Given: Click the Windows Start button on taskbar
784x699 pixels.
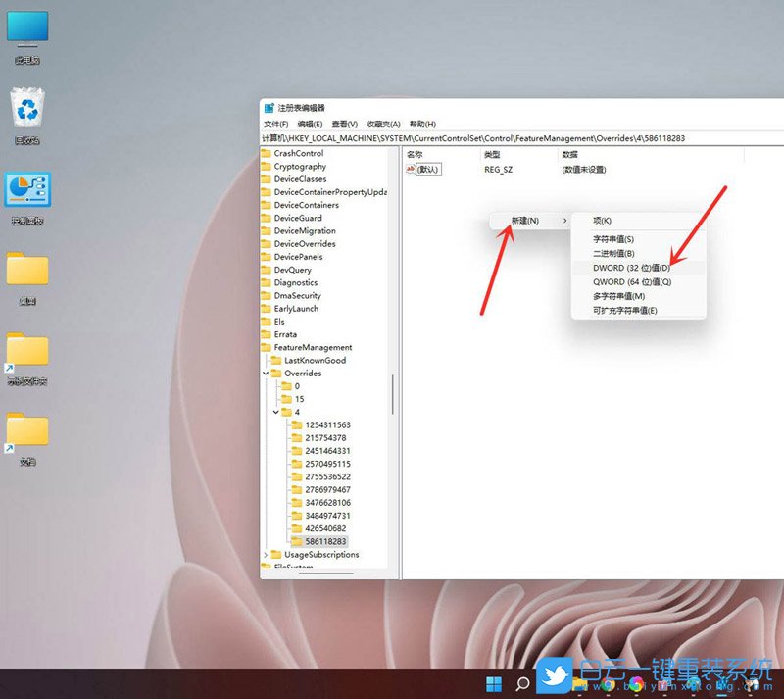Looking at the screenshot, I should click(x=494, y=682).
